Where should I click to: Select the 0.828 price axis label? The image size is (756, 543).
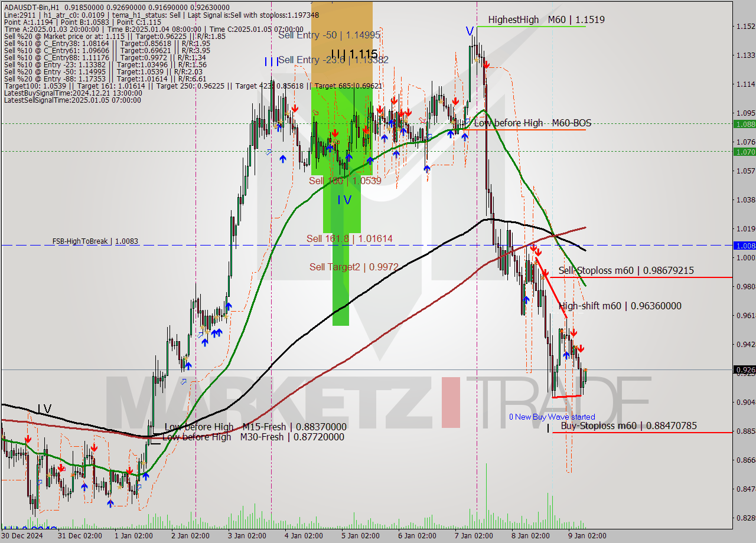click(x=745, y=518)
